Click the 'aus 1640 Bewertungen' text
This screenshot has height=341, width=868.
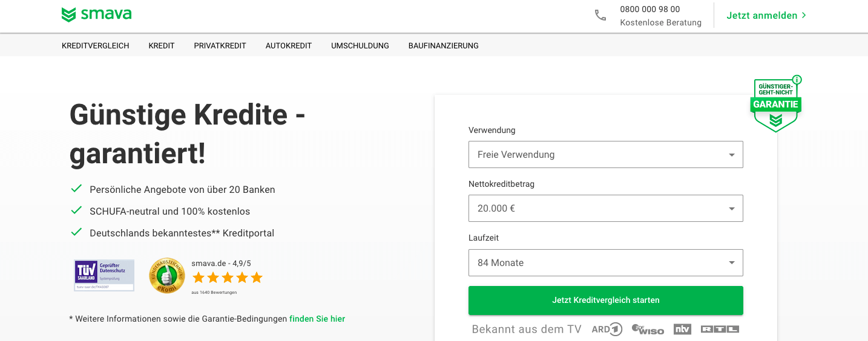coord(214,292)
